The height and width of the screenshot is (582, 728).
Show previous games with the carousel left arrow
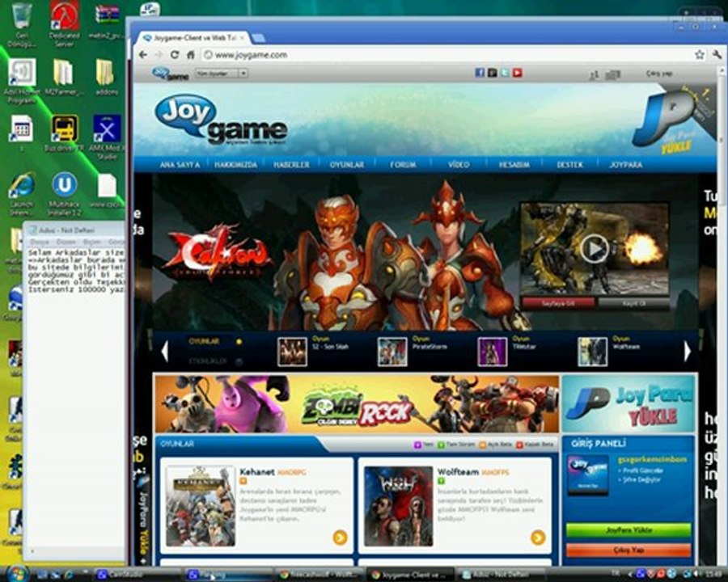point(164,352)
